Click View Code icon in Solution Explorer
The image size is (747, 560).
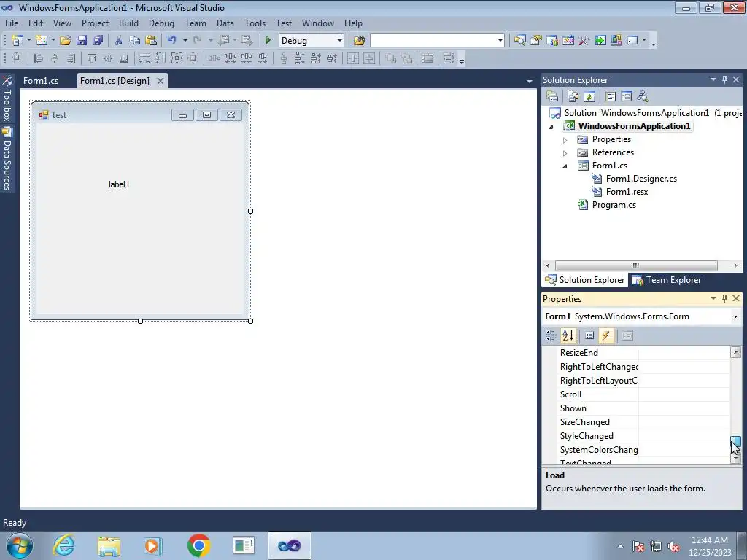[611, 97]
